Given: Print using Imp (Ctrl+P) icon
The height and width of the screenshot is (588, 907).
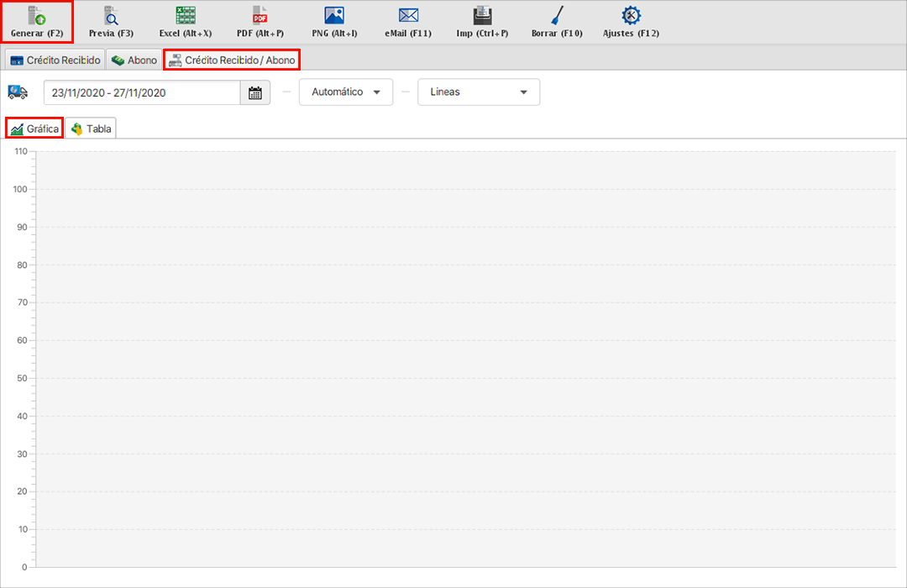Looking at the screenshot, I should pyautogui.click(x=482, y=16).
